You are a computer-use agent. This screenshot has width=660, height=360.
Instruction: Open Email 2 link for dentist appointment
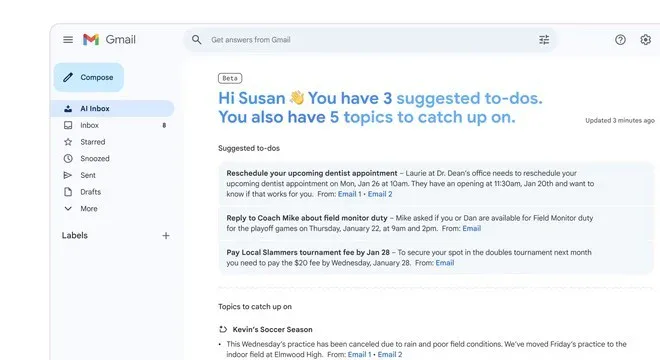point(380,194)
